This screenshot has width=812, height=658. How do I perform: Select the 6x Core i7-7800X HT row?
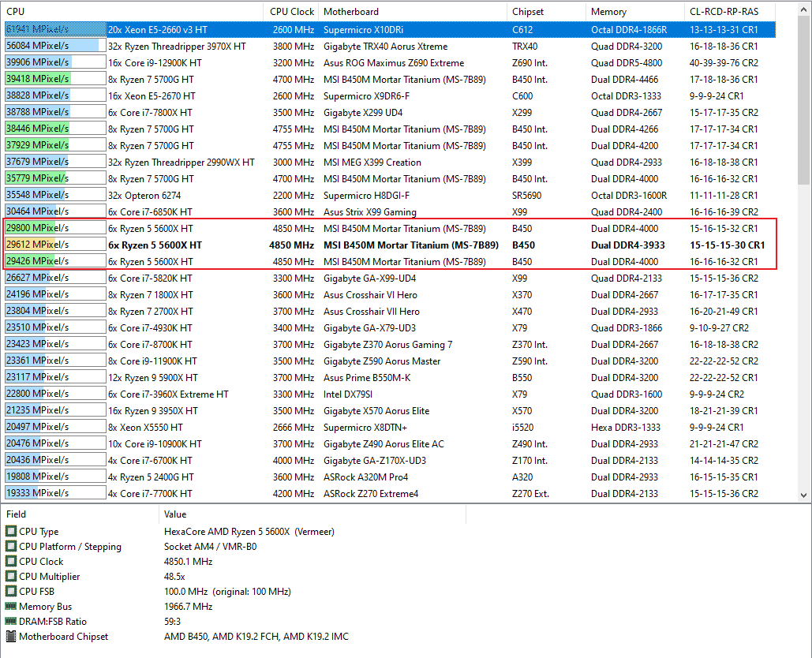click(390, 112)
